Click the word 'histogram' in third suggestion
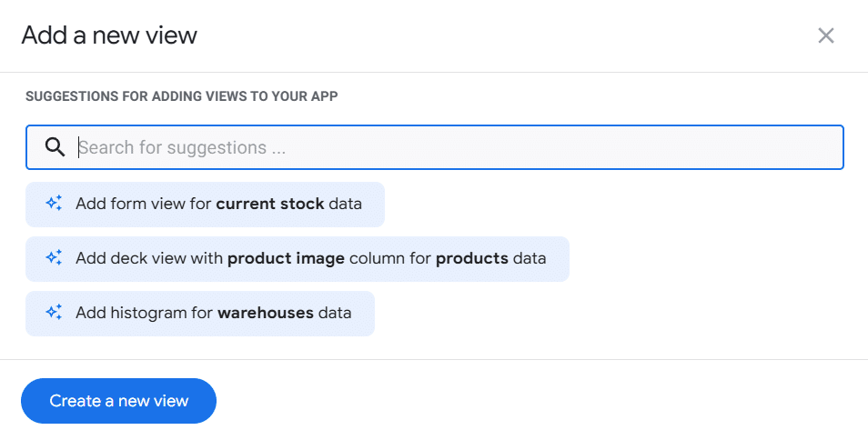Viewport: 868px width, 440px height. 146,313
